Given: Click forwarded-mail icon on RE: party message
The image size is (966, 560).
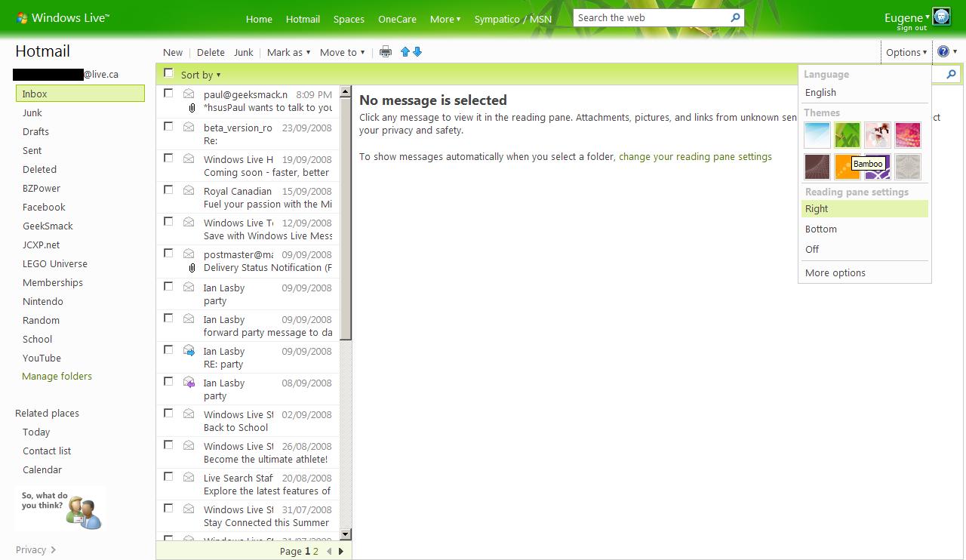Looking at the screenshot, I should click(x=189, y=350).
